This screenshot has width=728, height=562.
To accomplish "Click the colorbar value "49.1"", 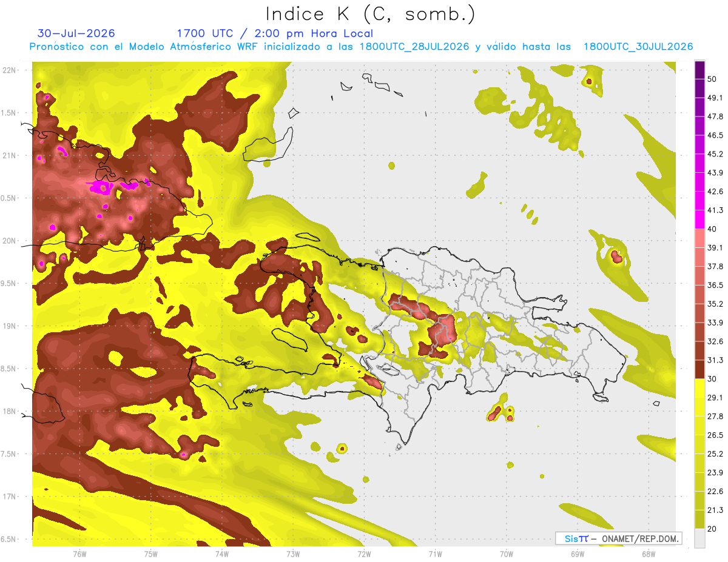I will (715, 98).
